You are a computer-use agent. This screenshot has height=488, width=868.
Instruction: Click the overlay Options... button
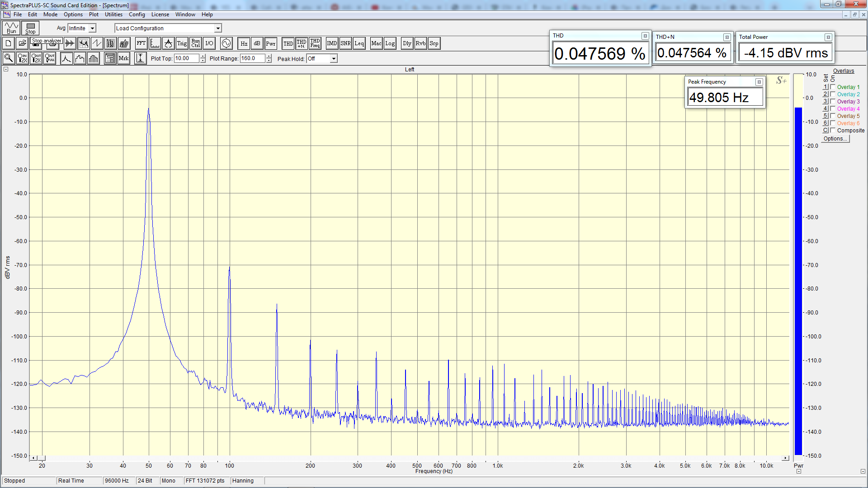835,139
